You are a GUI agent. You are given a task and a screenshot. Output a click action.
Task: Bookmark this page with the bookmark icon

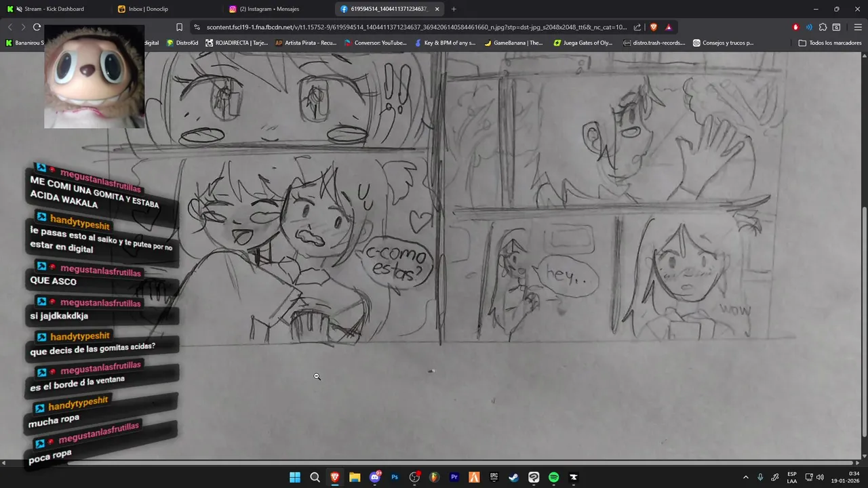click(179, 27)
